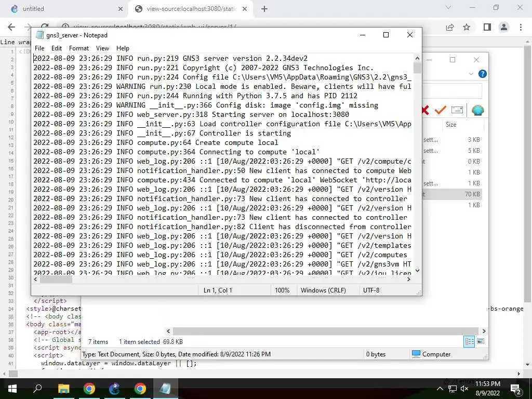Click Explorer horizontal scrollbar left arrow
The image size is (532, 399).
pos(169,331)
